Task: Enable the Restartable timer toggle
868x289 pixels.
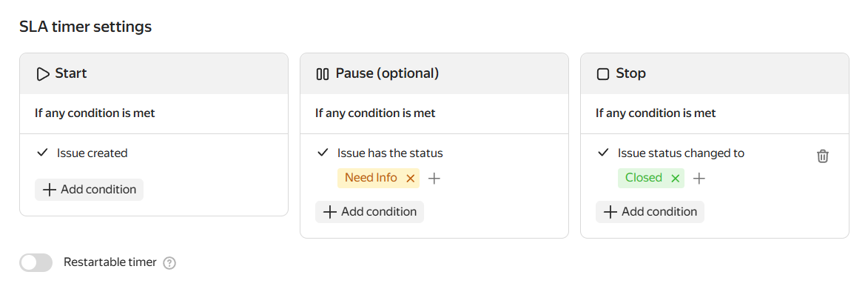Action: [x=36, y=263]
